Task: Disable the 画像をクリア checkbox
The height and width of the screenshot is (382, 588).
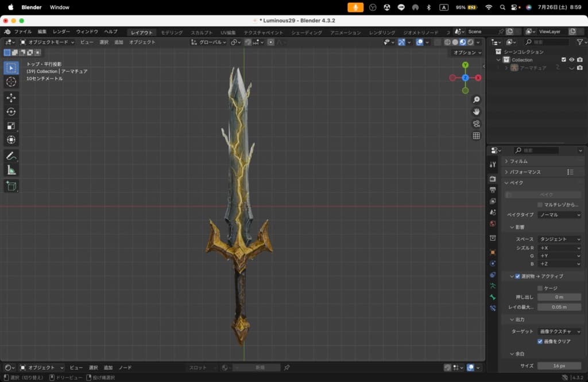Action: (540, 341)
